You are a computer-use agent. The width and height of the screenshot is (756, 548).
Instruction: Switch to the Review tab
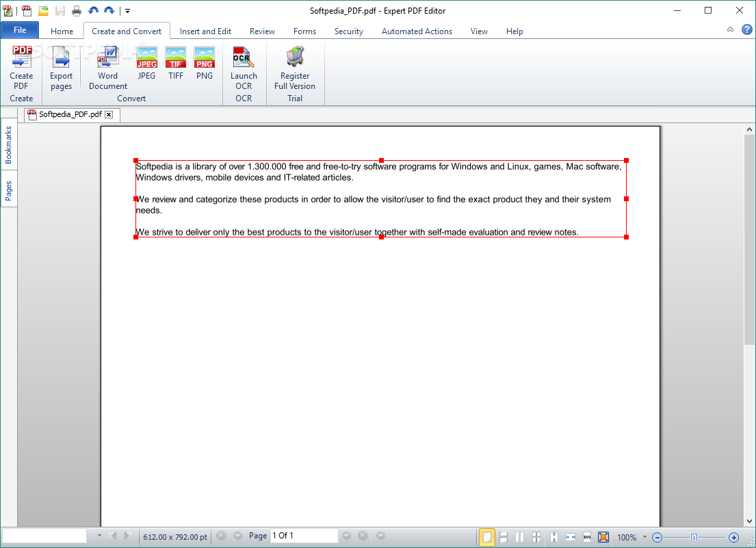[262, 31]
